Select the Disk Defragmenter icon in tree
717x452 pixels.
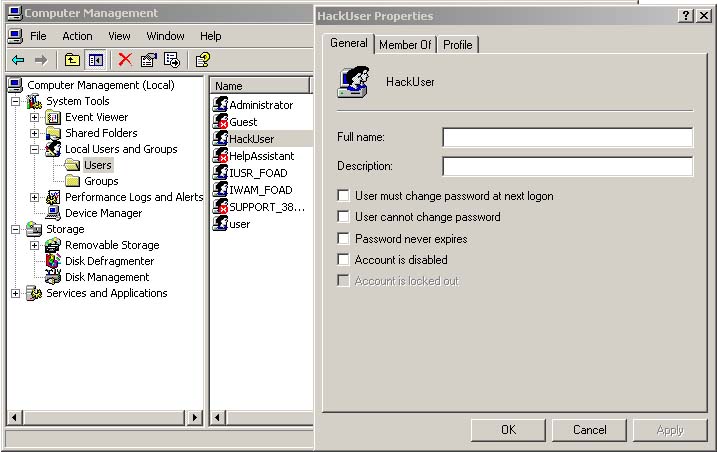pyautogui.click(x=53, y=261)
